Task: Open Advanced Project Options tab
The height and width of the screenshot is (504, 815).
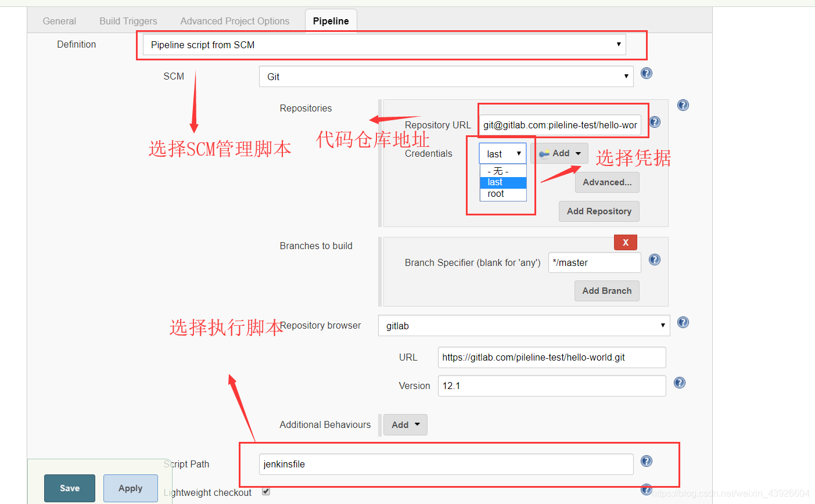Action: tap(235, 21)
